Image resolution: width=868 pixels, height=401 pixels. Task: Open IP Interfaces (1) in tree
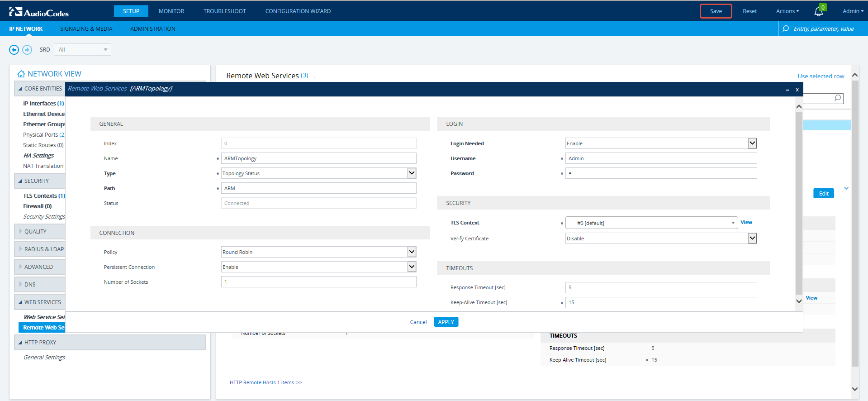pos(44,104)
